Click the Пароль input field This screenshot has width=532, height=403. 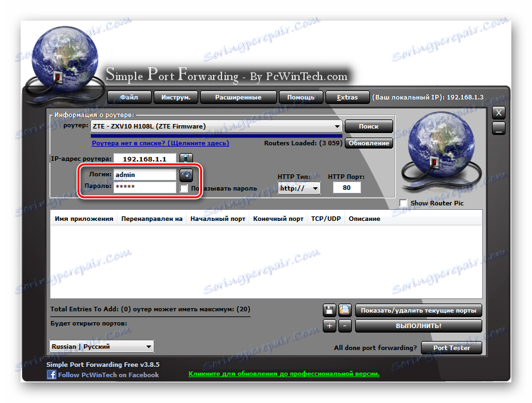click(x=145, y=187)
